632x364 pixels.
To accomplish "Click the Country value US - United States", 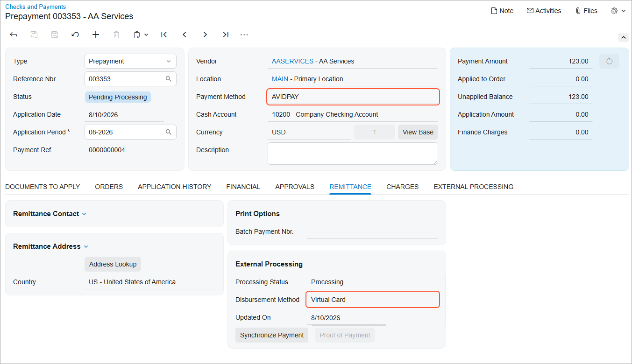I will tap(132, 282).
